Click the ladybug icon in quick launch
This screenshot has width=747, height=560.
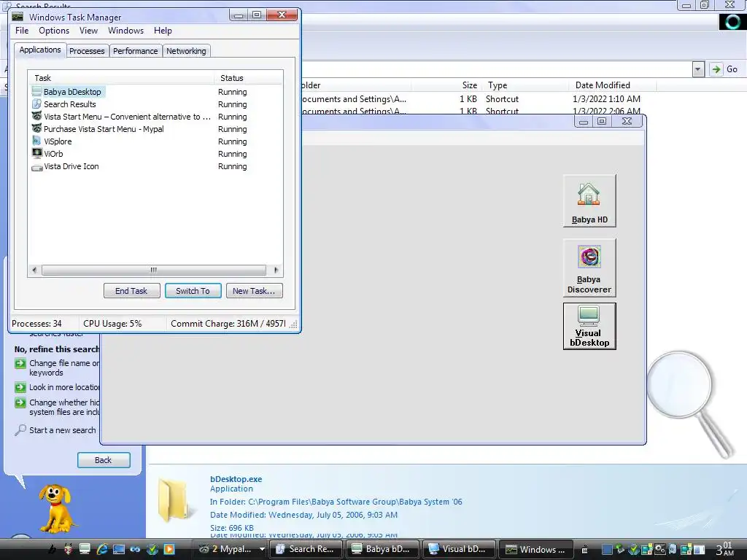point(69,549)
